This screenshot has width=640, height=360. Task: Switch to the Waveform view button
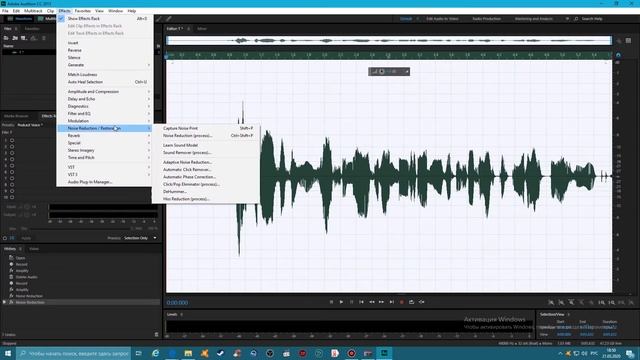click(20, 19)
